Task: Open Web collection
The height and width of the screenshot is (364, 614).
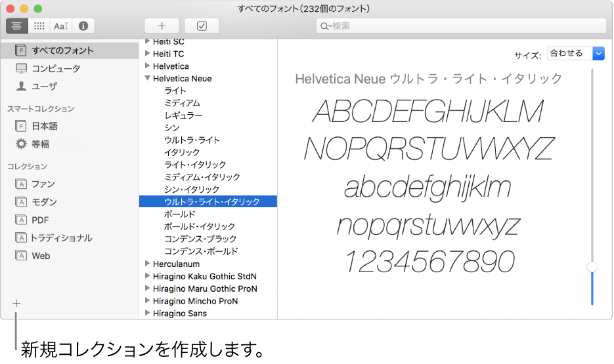Action: [x=70, y=256]
